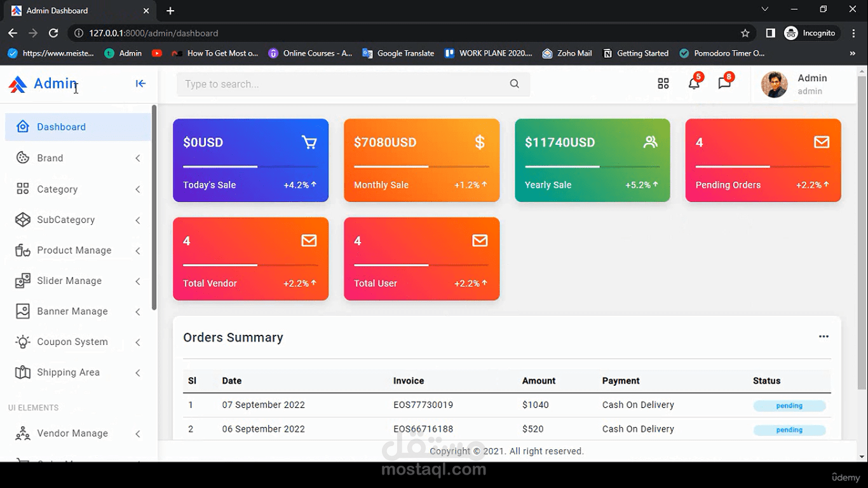
Task: Click the Type to search field
Action: [x=343, y=84]
